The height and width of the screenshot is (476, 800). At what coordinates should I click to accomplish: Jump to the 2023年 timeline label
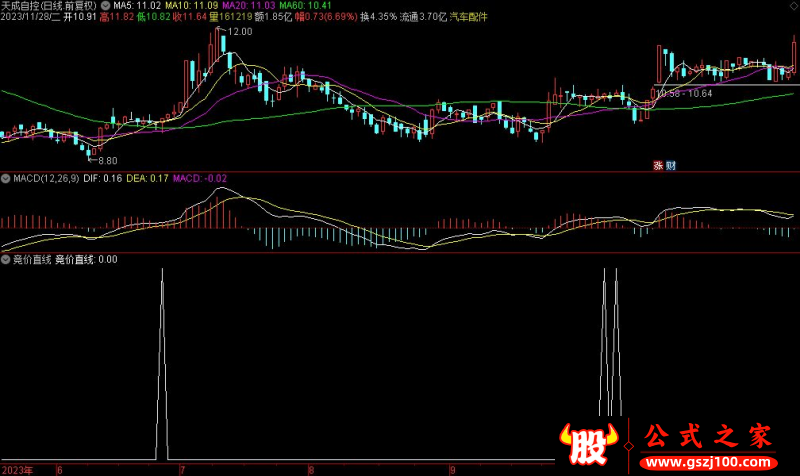pyautogui.click(x=18, y=469)
